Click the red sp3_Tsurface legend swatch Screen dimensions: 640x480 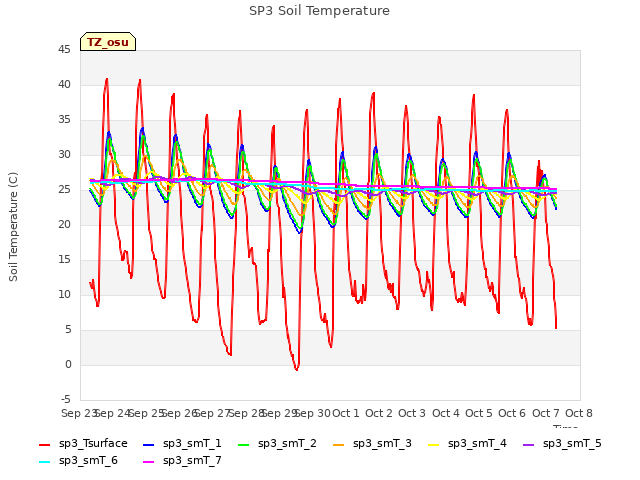coord(44,444)
